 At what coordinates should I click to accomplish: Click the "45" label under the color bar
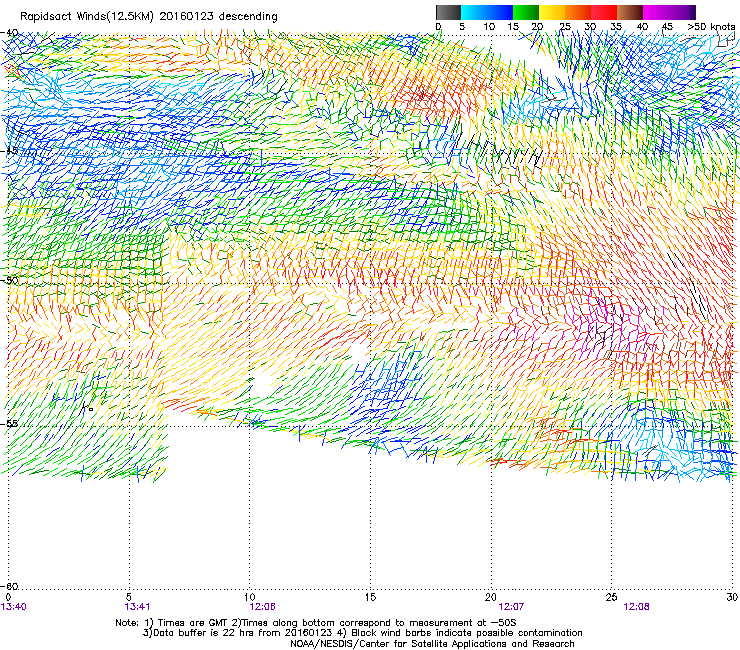667,27
